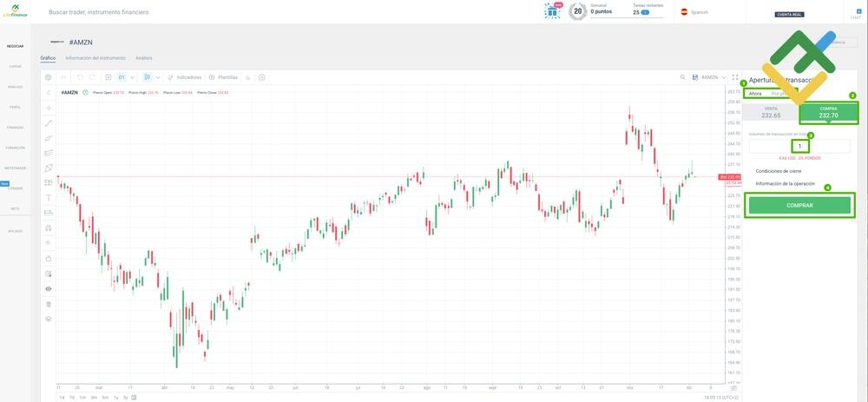The image size is (868, 402).
Task: Open the CHAT icon at top right
Action: pyautogui.click(x=855, y=13)
